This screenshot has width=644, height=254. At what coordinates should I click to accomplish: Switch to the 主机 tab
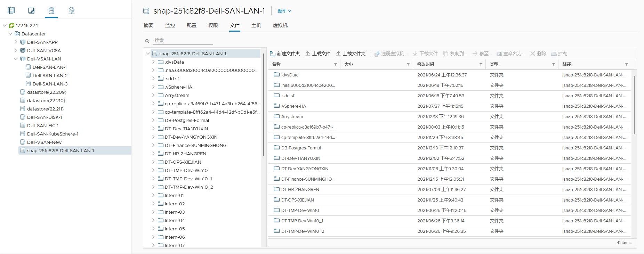click(x=256, y=25)
